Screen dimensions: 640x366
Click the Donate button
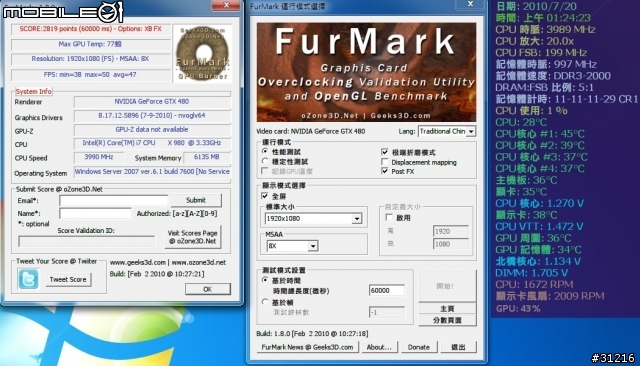pyautogui.click(x=419, y=347)
